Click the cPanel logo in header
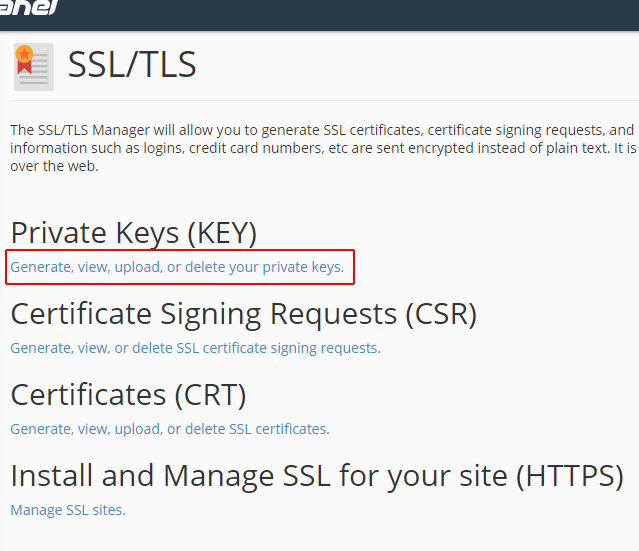Screen dimensions: 639x551 [29, 7]
